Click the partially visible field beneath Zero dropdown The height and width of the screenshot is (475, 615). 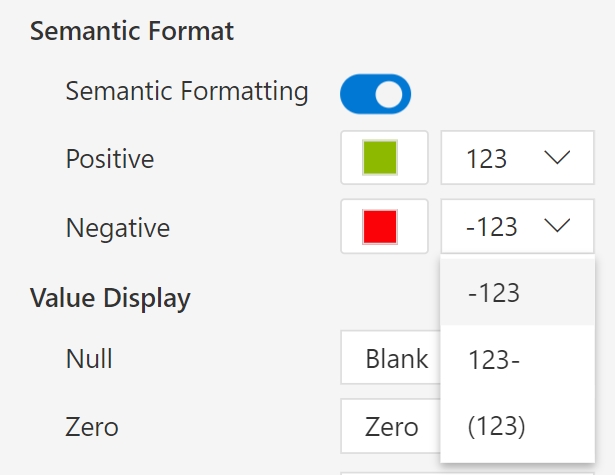pos(390,472)
